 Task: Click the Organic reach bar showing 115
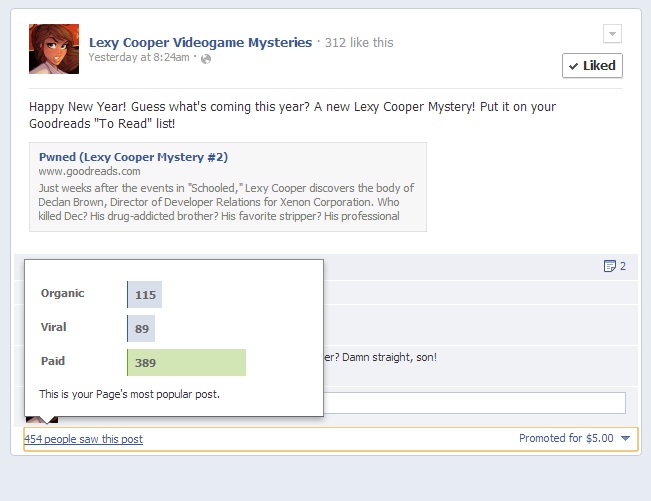(x=145, y=295)
